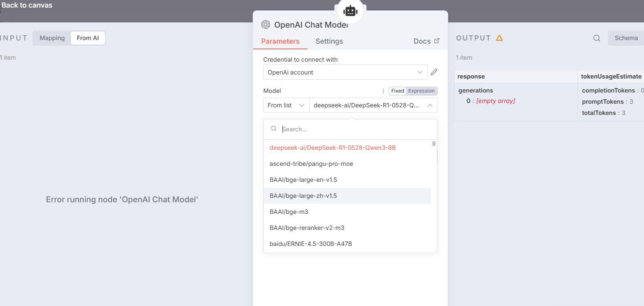Click the error message about OpenAI Chat Model
The height and width of the screenshot is (306, 644).
pyautogui.click(x=122, y=199)
